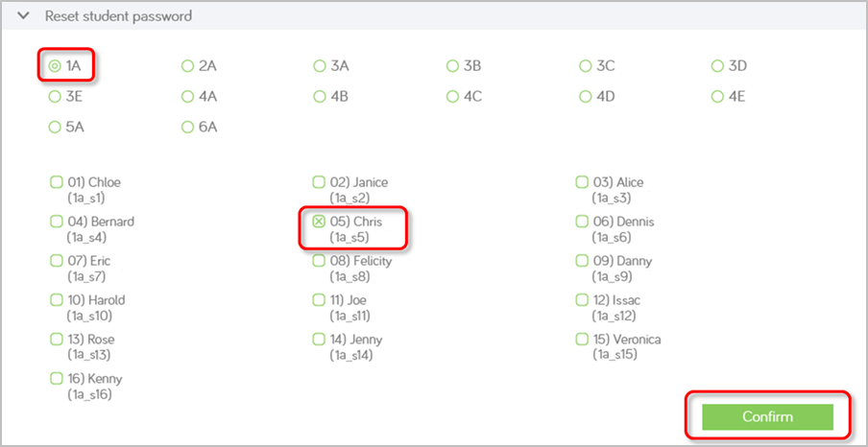Pick class 3D radio button

(717, 66)
